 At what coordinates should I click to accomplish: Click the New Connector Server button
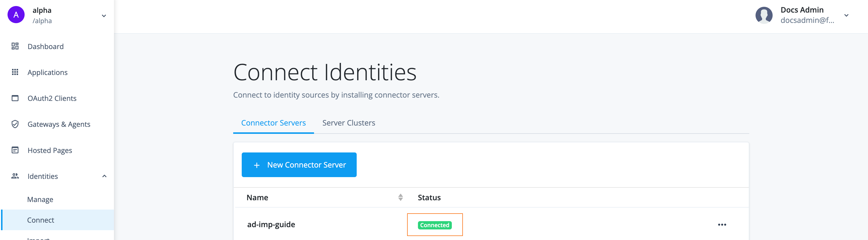tap(299, 165)
